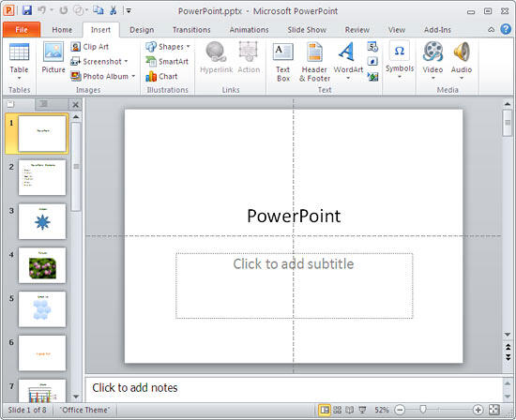516x420 pixels.
Task: Select slide 2 thumbnail
Action: [x=42, y=177]
